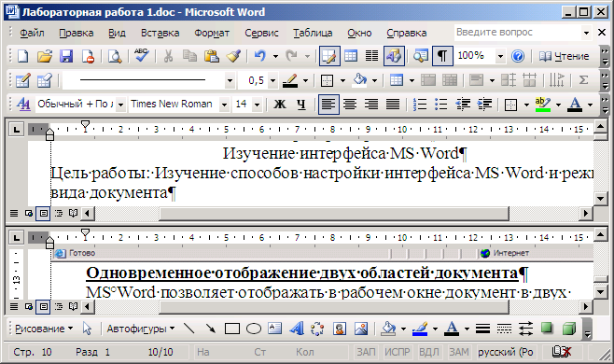Set Center paragraph alignment
614x364 pixels.
(350, 105)
